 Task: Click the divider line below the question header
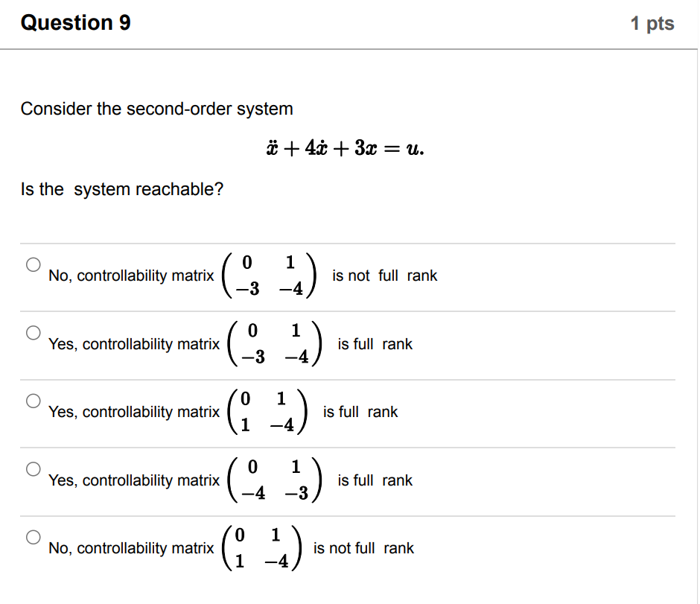pos(350,47)
